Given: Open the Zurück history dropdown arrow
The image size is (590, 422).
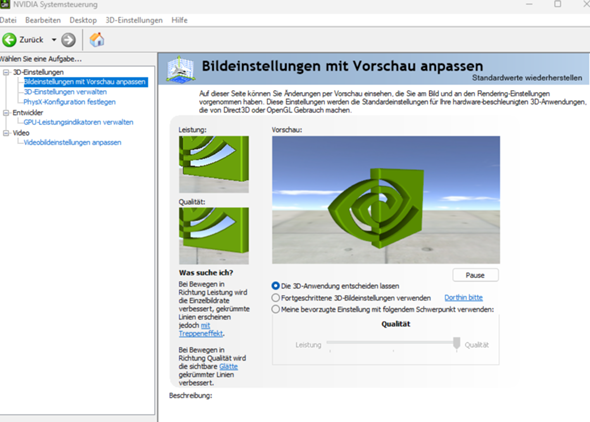Looking at the screenshot, I should point(54,39).
